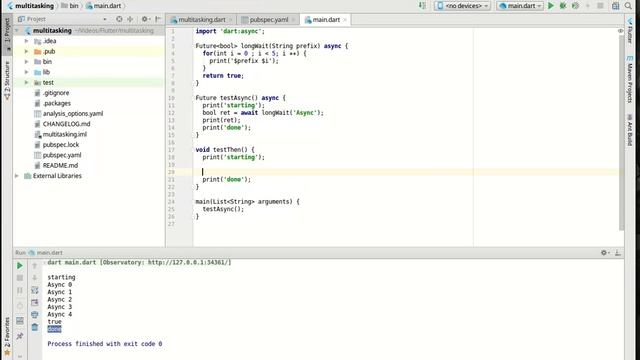Close the main.dart editor tab

coord(345,20)
